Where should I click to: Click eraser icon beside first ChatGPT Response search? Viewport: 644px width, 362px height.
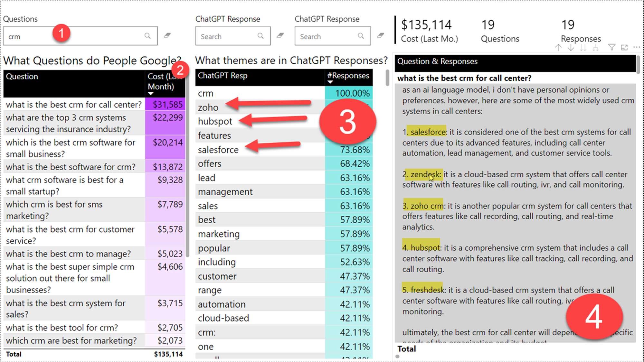click(280, 35)
